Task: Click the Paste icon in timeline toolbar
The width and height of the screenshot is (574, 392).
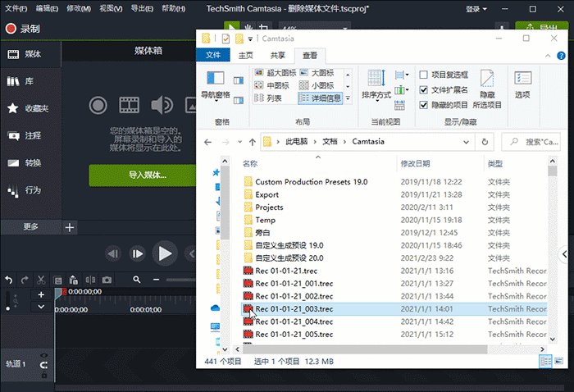Action: [x=74, y=280]
